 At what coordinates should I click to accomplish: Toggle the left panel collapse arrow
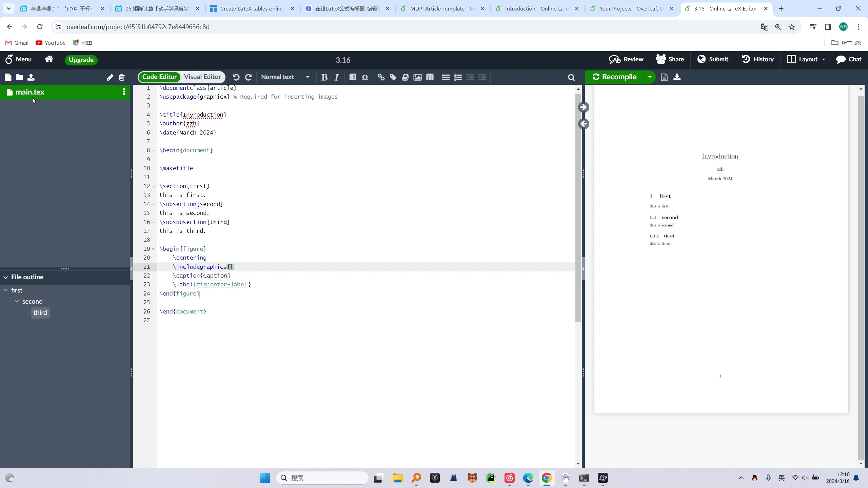(x=132, y=269)
